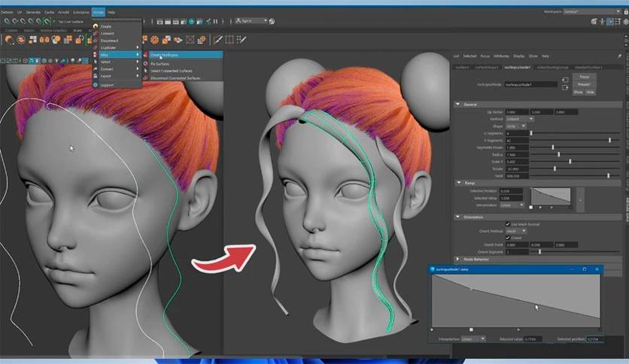The width and height of the screenshot is (629, 364).
Task: Click the ramp editor window title icon
Action: click(x=433, y=268)
